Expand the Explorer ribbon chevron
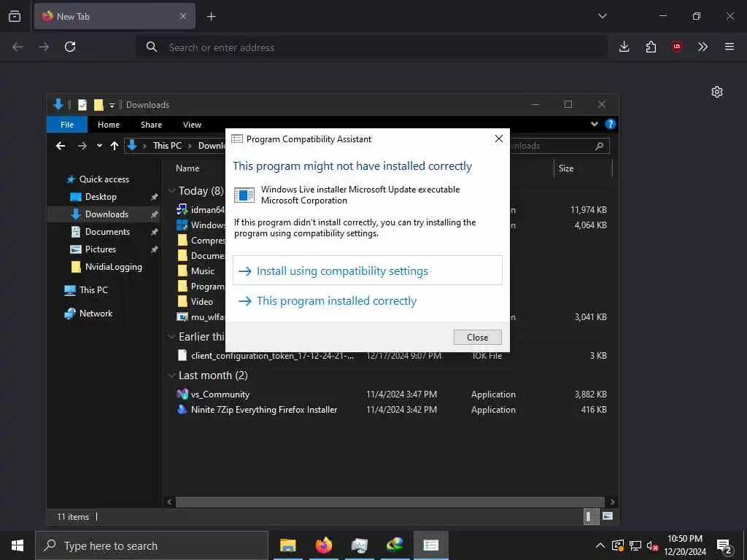 (595, 124)
